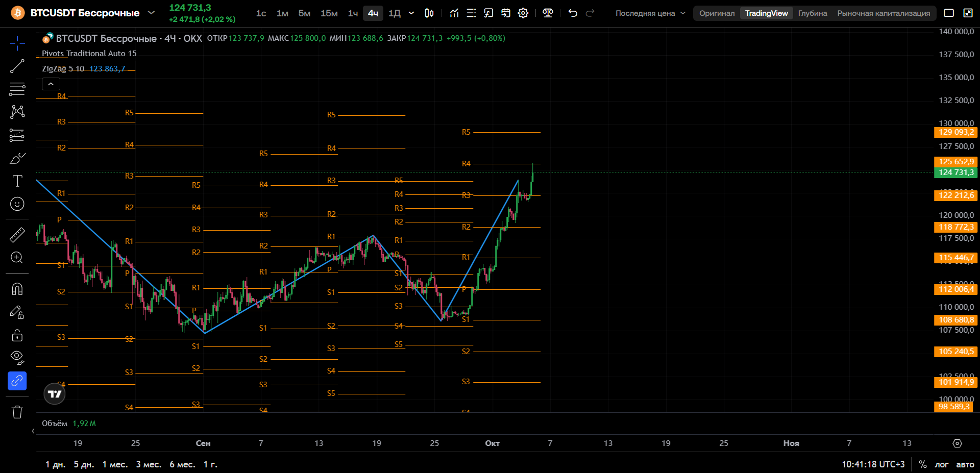This screenshot has height=473, width=980.
Task: Open the chart patterns tool
Action: pos(17,112)
